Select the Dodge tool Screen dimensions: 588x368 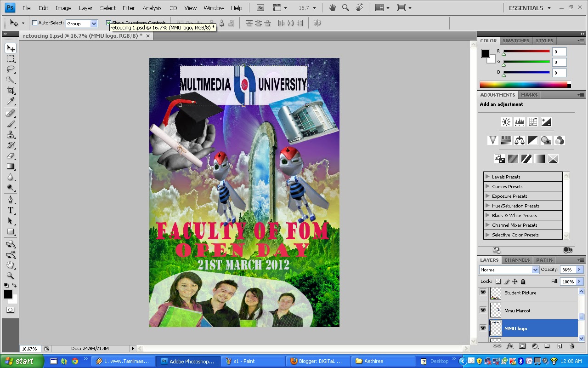point(11,187)
